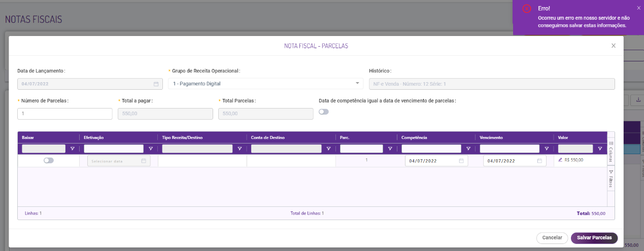
Task: Click the parcel number 1 cell
Action: 366,160
